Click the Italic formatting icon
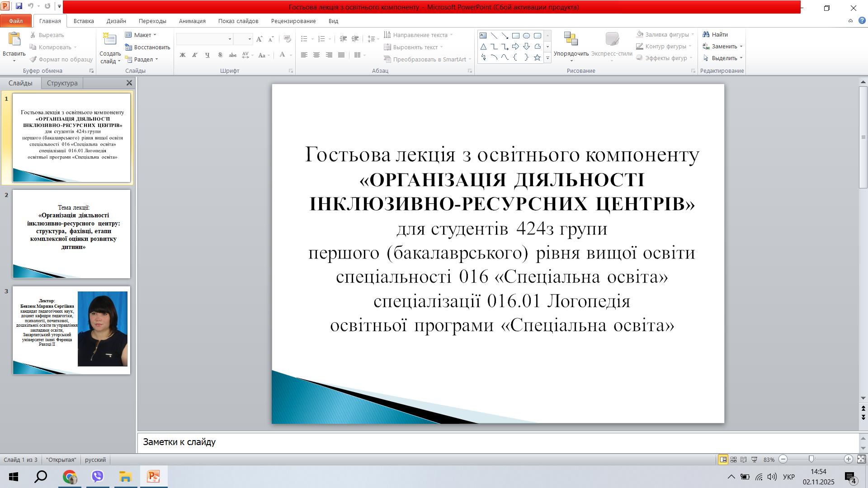The width and height of the screenshot is (868, 488). pyautogui.click(x=195, y=55)
